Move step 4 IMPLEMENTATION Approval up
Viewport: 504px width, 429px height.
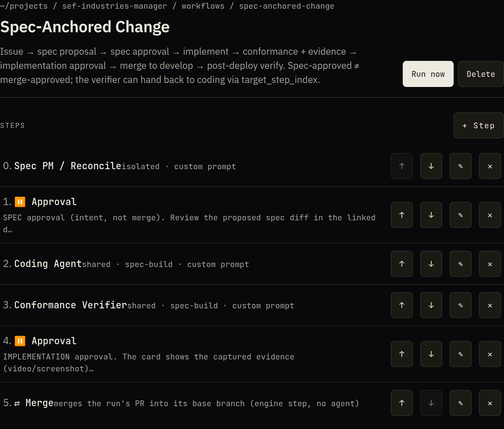402,354
